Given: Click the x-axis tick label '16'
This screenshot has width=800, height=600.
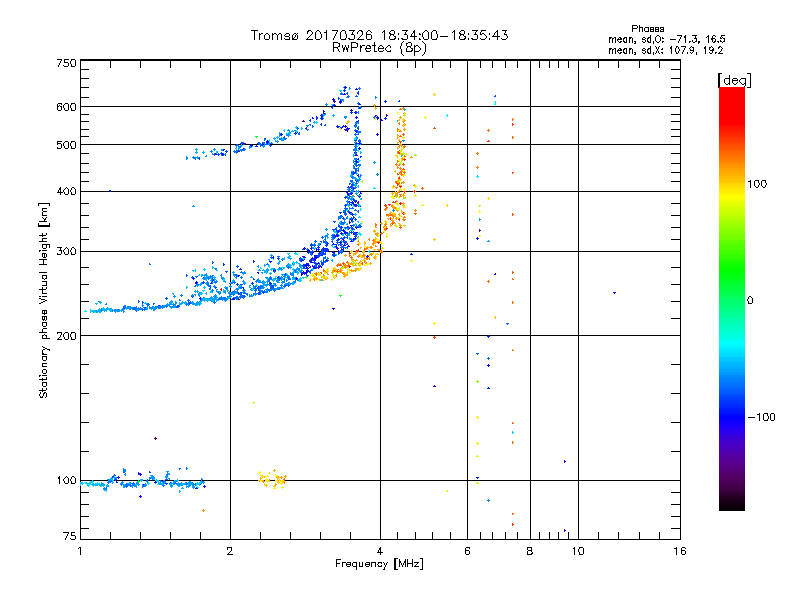Looking at the screenshot, I should coord(680,551).
